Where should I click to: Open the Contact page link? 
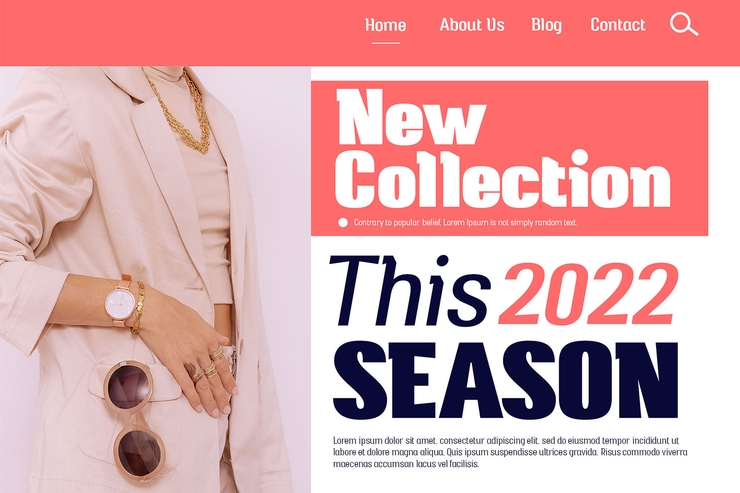pyautogui.click(x=618, y=25)
